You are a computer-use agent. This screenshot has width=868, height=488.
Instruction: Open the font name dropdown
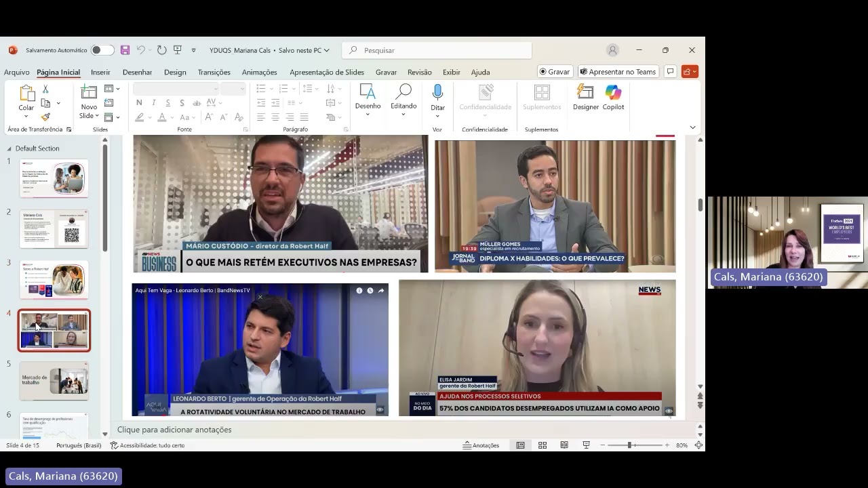coord(216,89)
